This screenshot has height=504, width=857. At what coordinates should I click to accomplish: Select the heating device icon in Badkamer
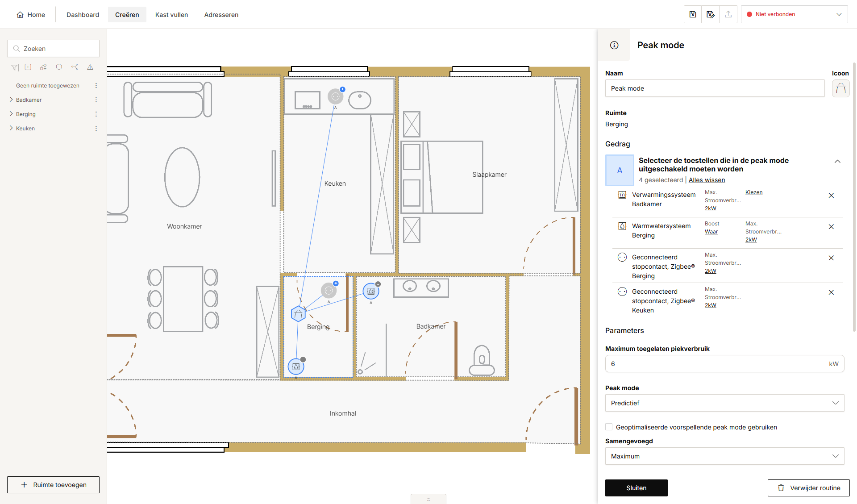point(371,291)
